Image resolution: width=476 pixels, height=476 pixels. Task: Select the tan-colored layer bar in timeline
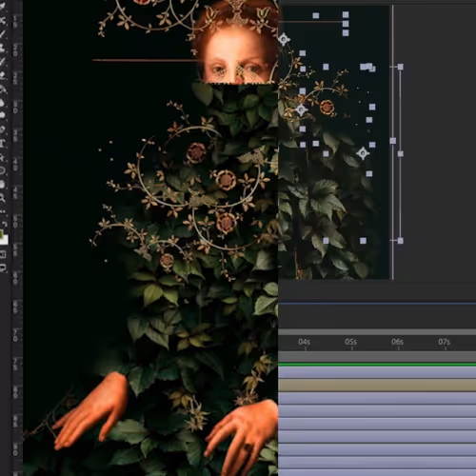click(377, 386)
